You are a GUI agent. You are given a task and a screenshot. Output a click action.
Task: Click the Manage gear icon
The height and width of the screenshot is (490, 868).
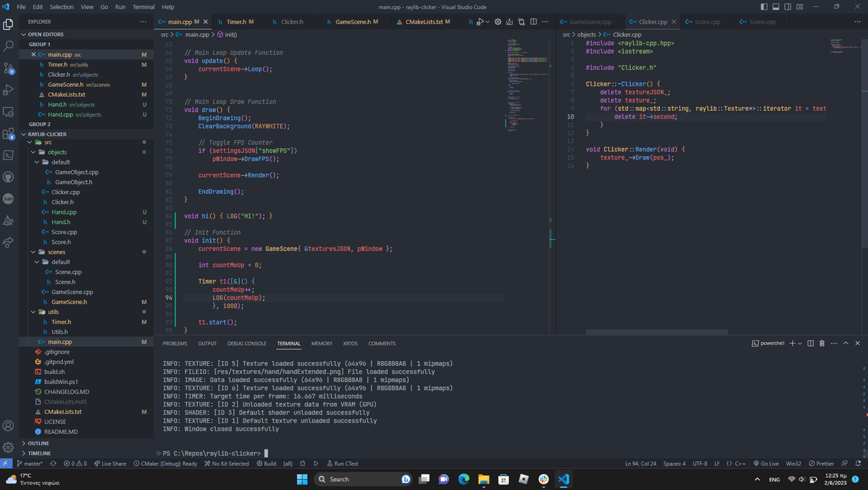coord(8,447)
